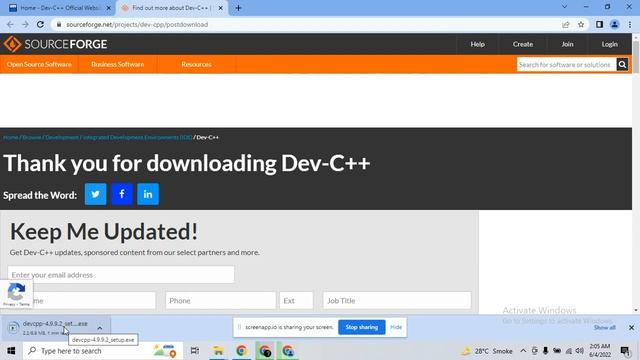
Task: Go forward in browser
Action: tap(25, 24)
